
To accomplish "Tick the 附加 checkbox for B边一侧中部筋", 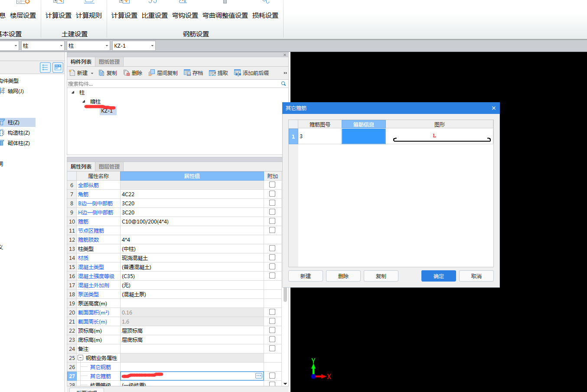I will point(272,203).
